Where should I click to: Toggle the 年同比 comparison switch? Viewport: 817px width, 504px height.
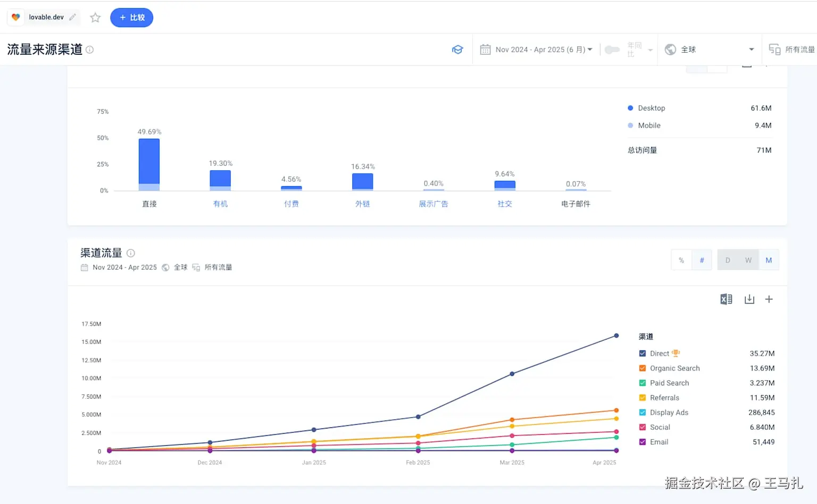[x=612, y=49]
